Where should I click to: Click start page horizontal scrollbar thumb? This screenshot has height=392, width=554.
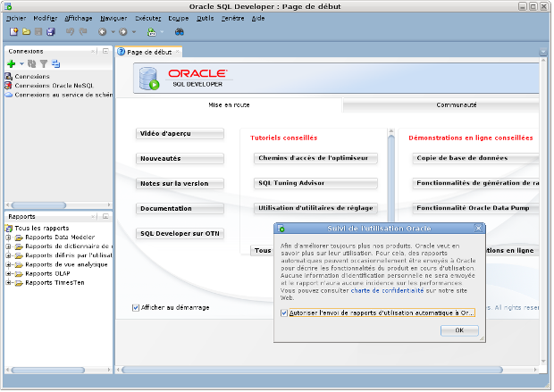(x=313, y=370)
